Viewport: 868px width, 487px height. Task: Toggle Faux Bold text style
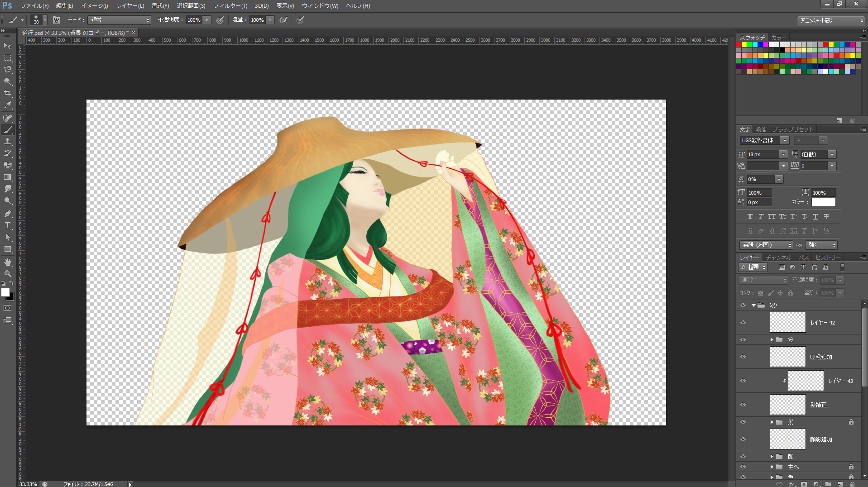(750, 216)
